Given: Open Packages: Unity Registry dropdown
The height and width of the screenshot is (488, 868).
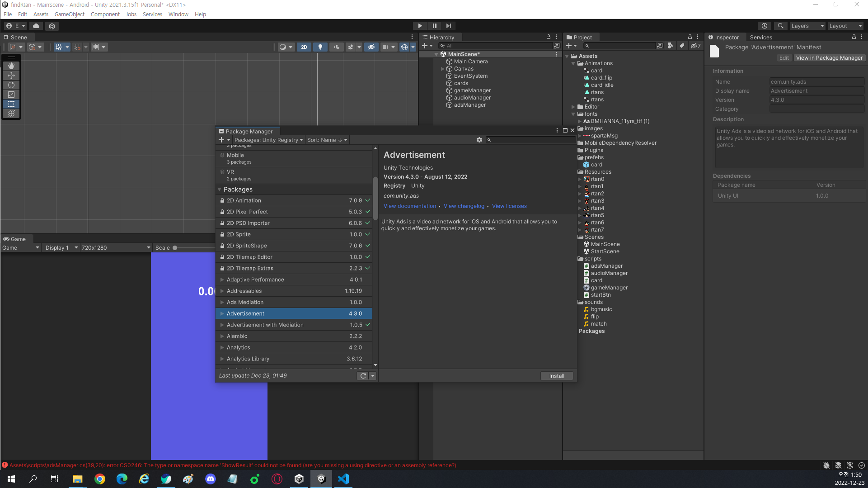Looking at the screenshot, I should tap(268, 140).
